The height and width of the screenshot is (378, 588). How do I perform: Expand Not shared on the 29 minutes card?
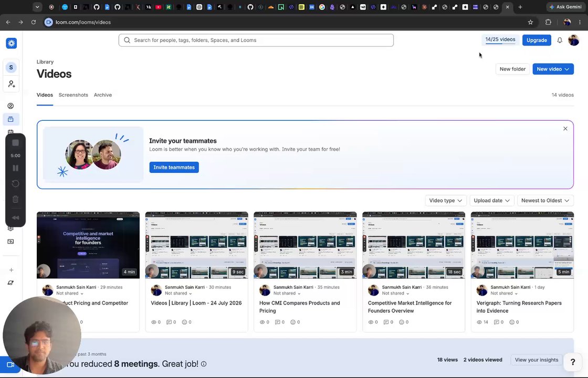coord(70,293)
